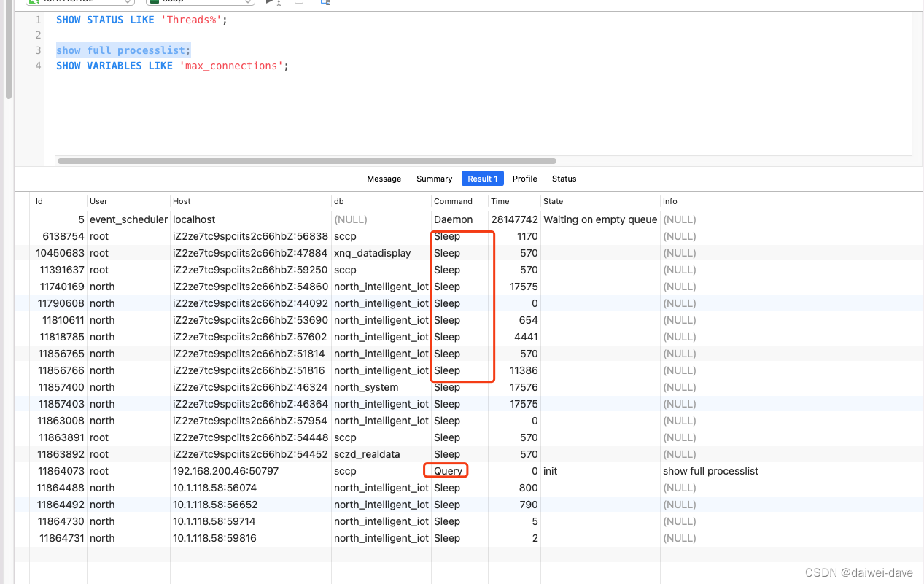The height and width of the screenshot is (584, 924).
Task: Open the Status tab
Action: click(x=564, y=179)
